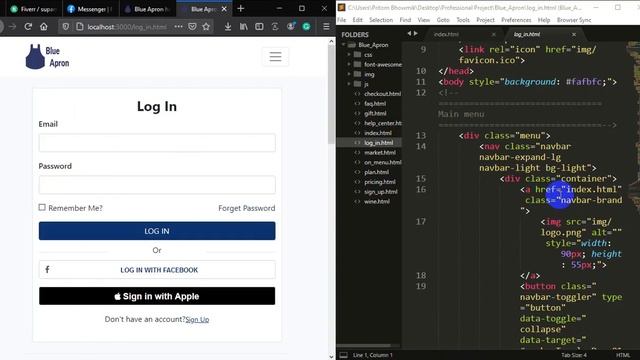Screen dimensions: 640x360
Task: Open the Browser Sync menu
Action: tap(574, 20)
